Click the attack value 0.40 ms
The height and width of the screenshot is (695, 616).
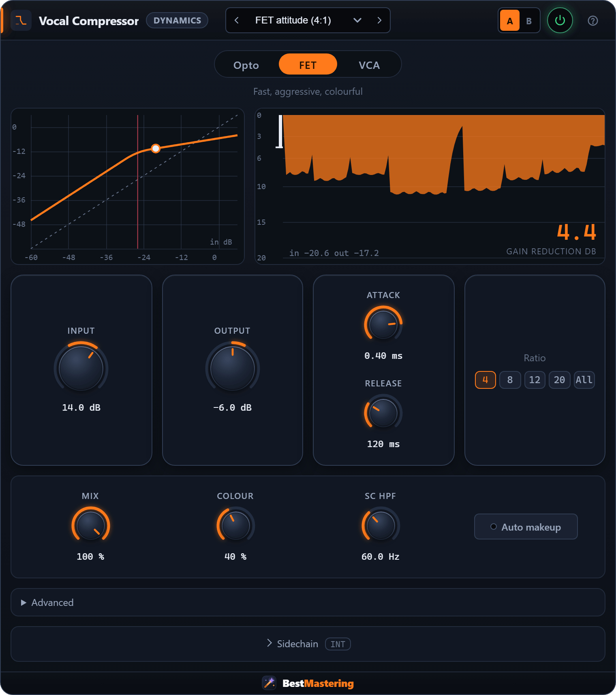[383, 356]
